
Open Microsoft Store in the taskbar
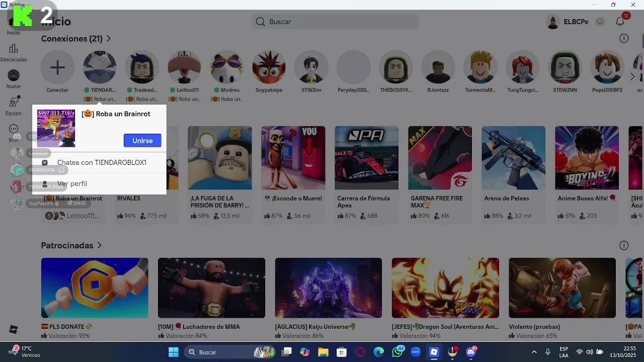[342, 352]
